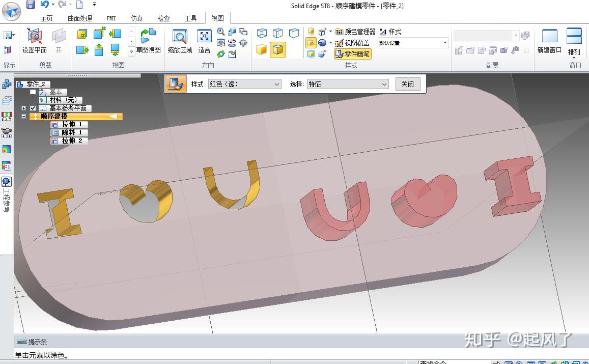Collapse the 顺序建模 node with minus box

[x=23, y=116]
